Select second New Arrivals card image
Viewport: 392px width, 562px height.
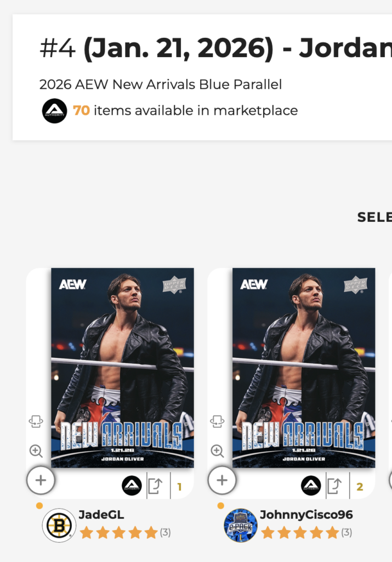click(304, 368)
